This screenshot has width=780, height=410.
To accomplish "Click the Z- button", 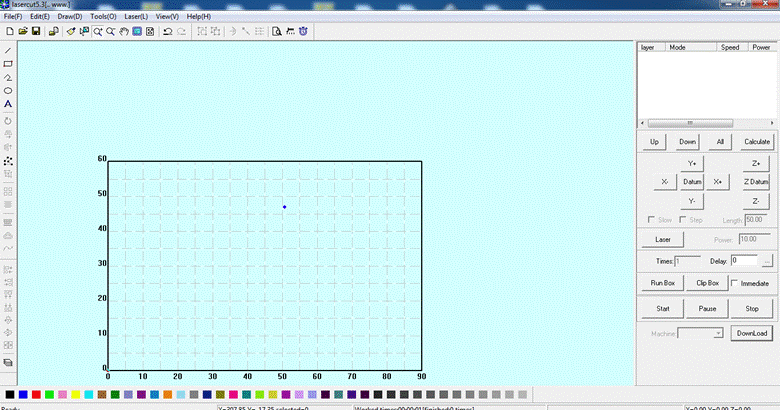I will [x=756, y=201].
